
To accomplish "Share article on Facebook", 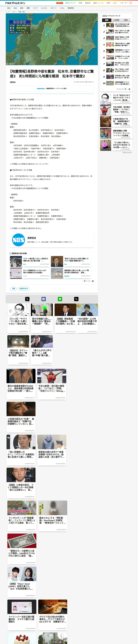I will (x=44, y=299).
